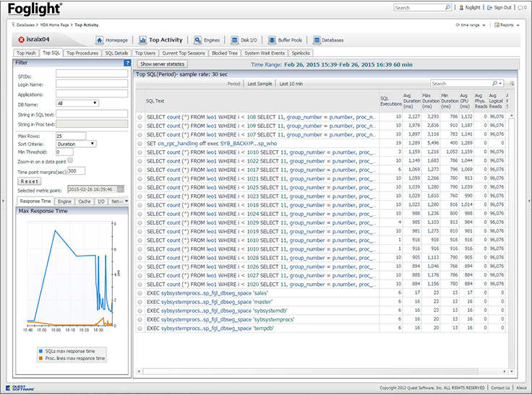This screenshot has height=395, width=532.
Task: Select the radio button for the WHERE i < 108 row
Action: click(x=140, y=117)
